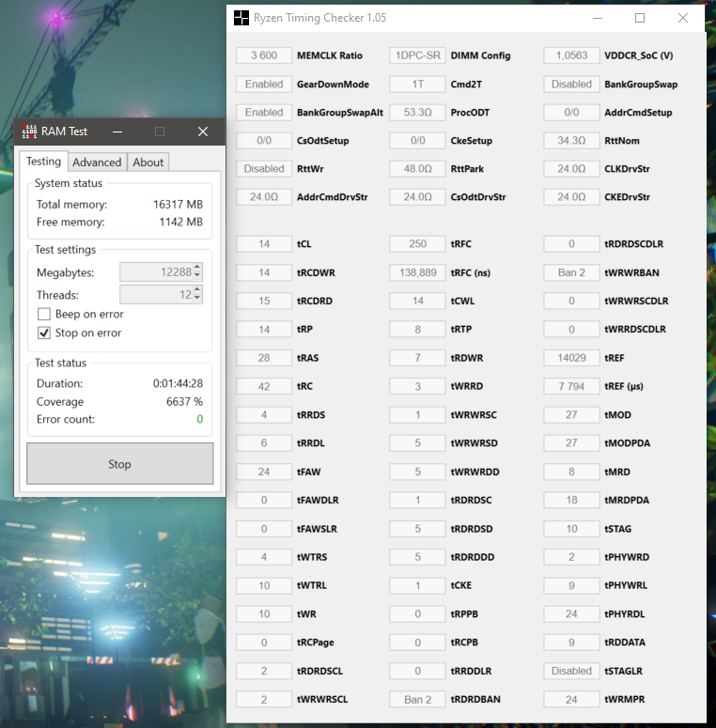Viewport: 716px width, 728px height.
Task: Click the tWRRD value 3
Action: point(417,386)
